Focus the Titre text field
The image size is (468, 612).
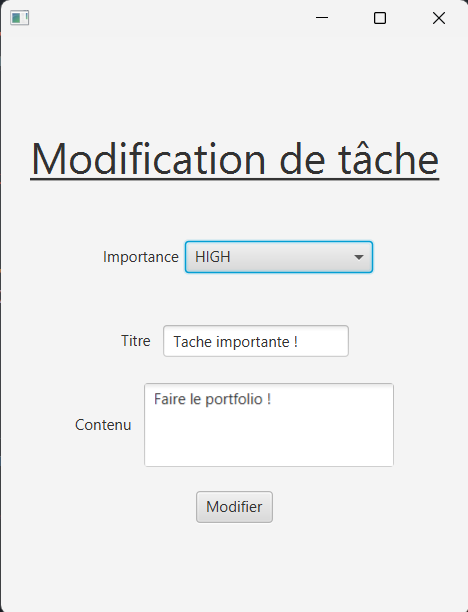(256, 341)
